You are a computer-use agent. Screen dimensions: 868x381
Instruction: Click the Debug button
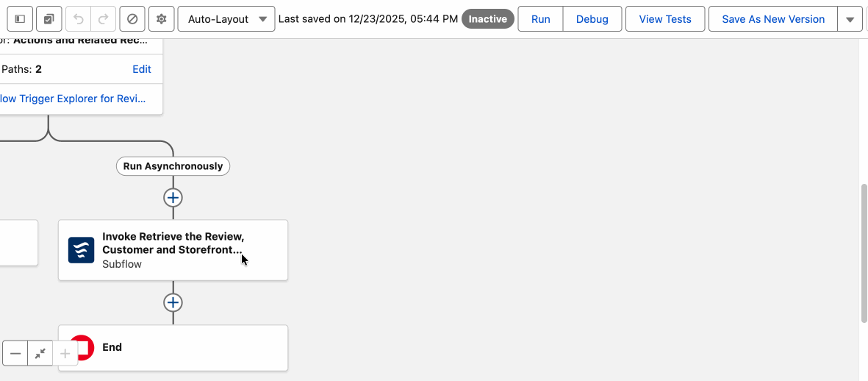pyautogui.click(x=592, y=19)
